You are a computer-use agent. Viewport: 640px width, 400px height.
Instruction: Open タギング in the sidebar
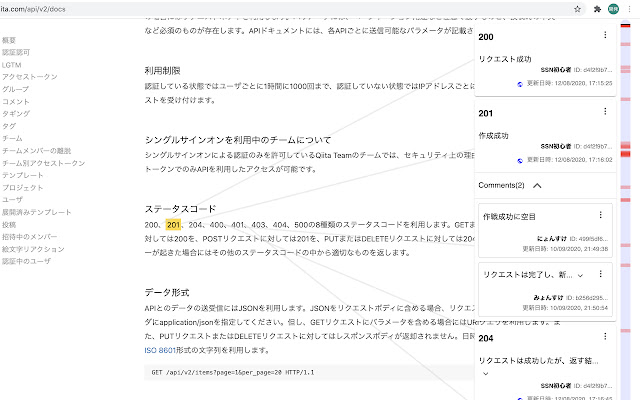pyautogui.click(x=16, y=113)
